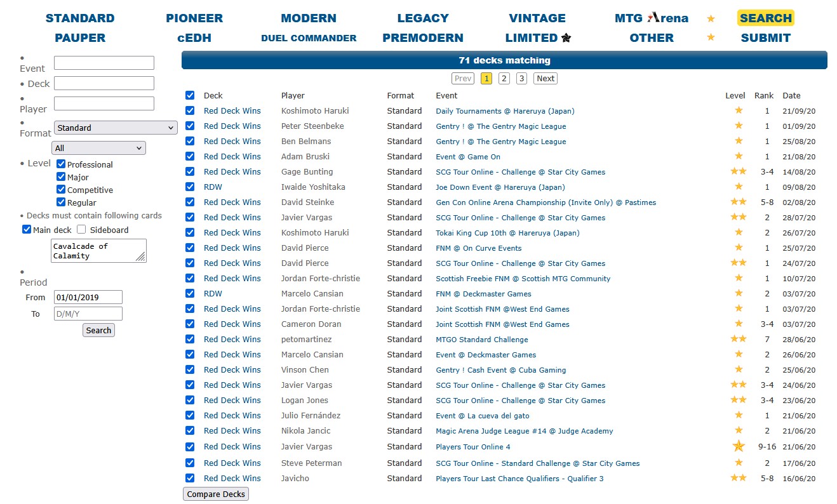The width and height of the screenshot is (837, 504).
Task: Open the PAUPER format tab
Action: tap(80, 38)
